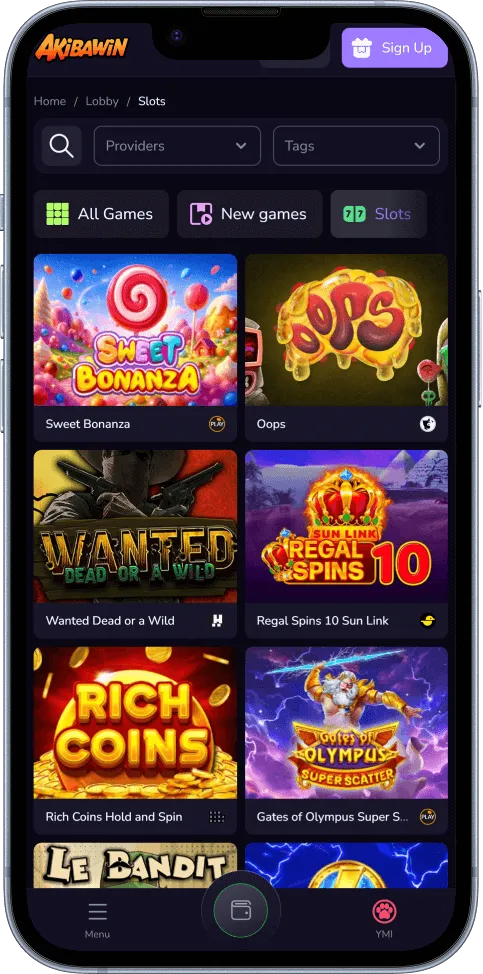
Task: Click provider icon beside Regal Spins 10 Sun Link
Action: [x=428, y=621]
